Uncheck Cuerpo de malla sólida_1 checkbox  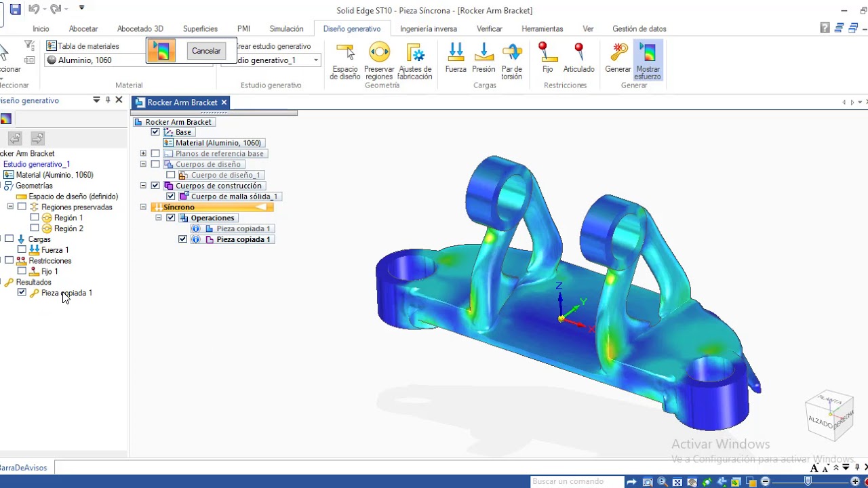tap(171, 197)
